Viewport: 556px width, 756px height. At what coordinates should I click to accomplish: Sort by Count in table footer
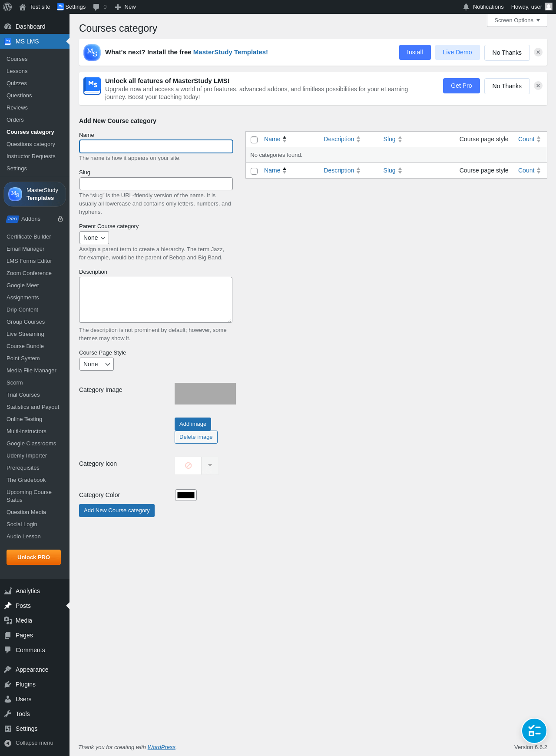click(529, 170)
